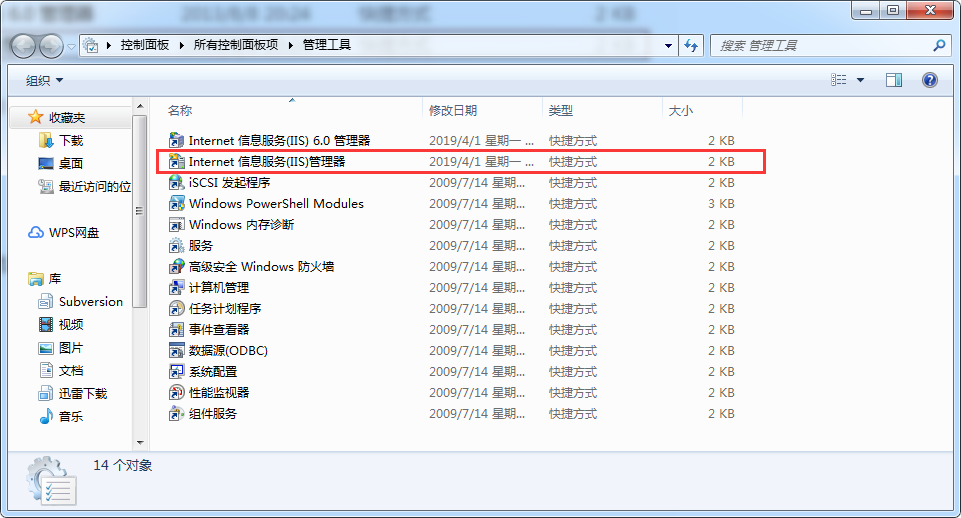Click 管理工具 in the breadcrumb

click(327, 45)
